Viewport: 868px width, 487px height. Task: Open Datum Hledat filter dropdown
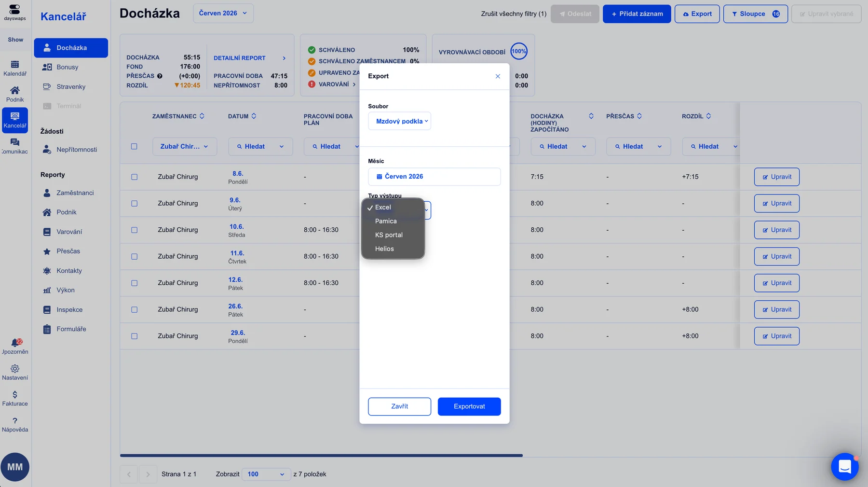click(x=260, y=146)
